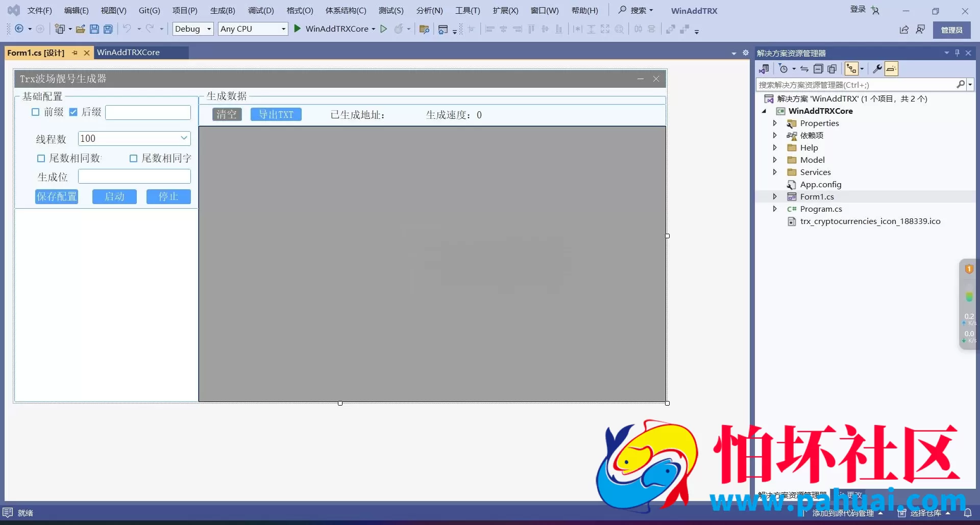Viewport: 980px width, 525px height.
Task: Enable the 前缀 checkbox
Action: (x=36, y=112)
